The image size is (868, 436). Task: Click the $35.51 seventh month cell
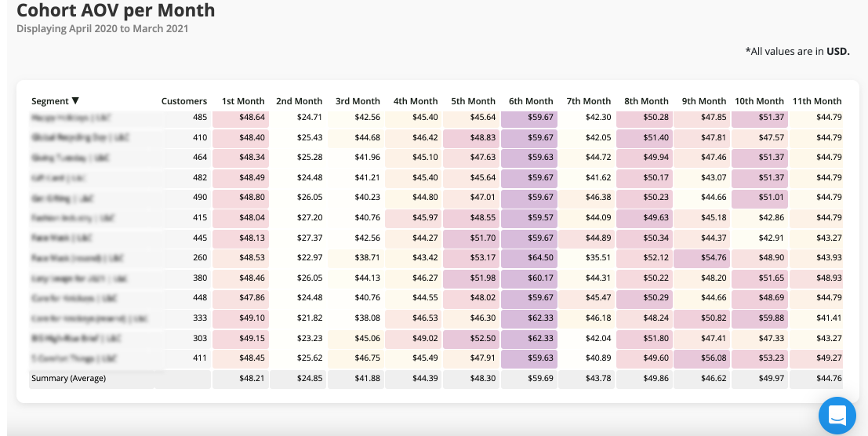(587, 258)
